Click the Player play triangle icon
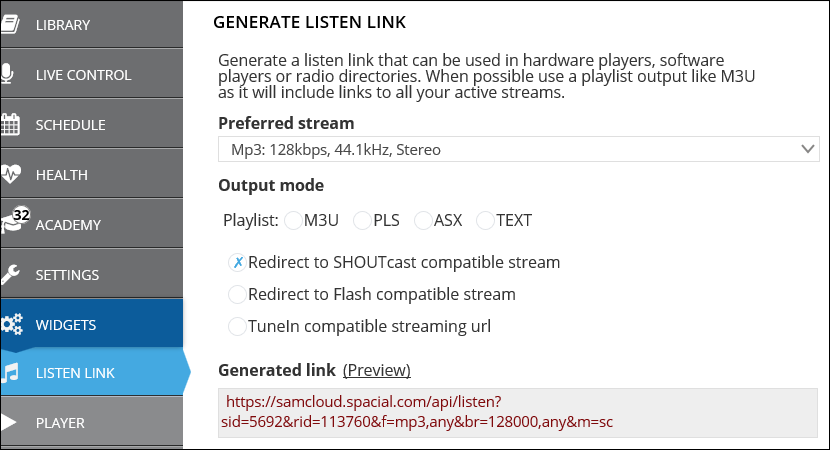Screen dimensions: 830x450 click(x=8, y=422)
